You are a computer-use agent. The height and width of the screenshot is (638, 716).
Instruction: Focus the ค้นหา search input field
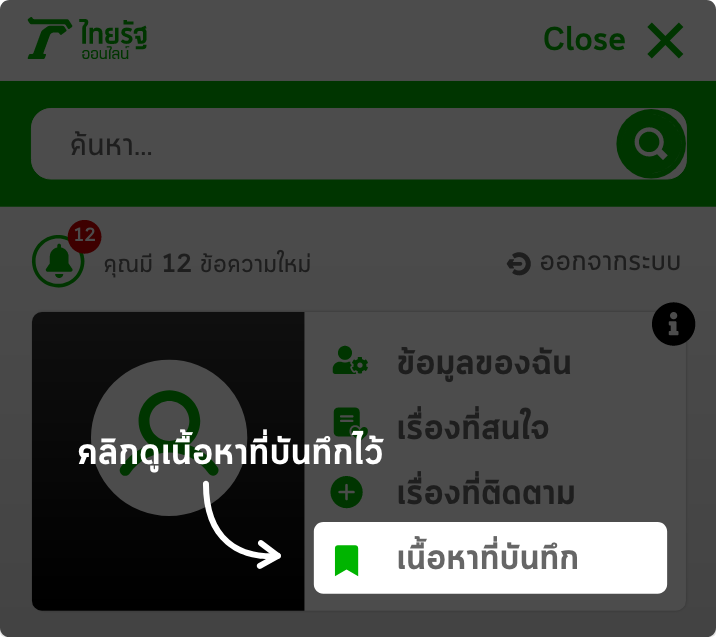[323, 144]
